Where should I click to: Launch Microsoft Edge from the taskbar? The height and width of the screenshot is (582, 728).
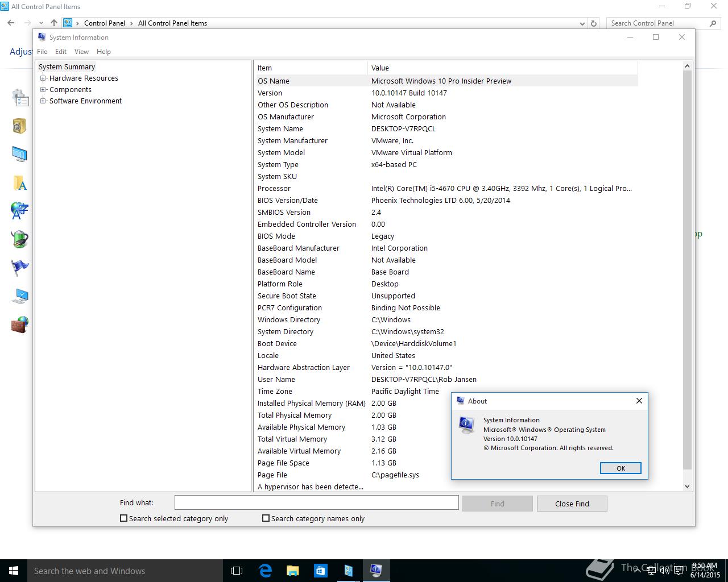coord(265,571)
